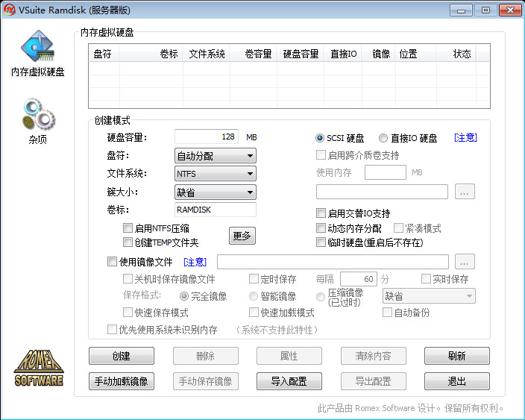Enable 启用NTFS压缩 checkbox
The image size is (525, 420).
coord(128,229)
